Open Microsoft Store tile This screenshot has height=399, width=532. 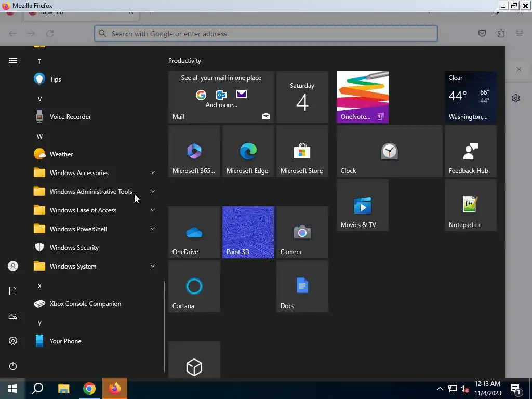302,151
